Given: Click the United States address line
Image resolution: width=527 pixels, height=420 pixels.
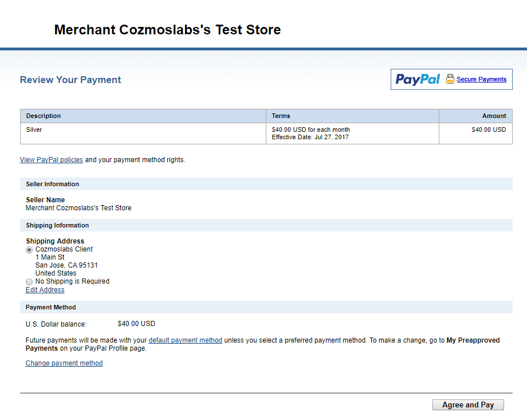Looking at the screenshot, I should coord(56,273).
